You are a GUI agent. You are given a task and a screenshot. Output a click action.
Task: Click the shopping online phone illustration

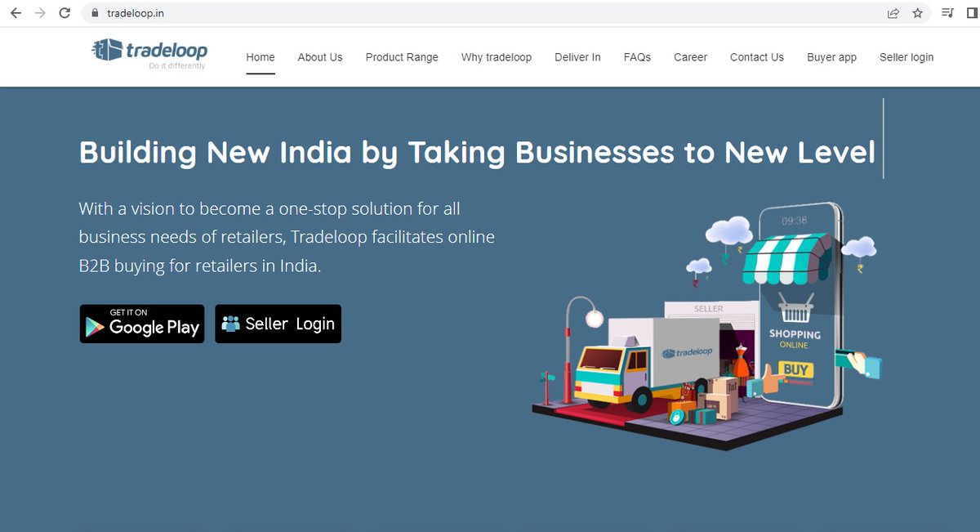[x=799, y=305]
